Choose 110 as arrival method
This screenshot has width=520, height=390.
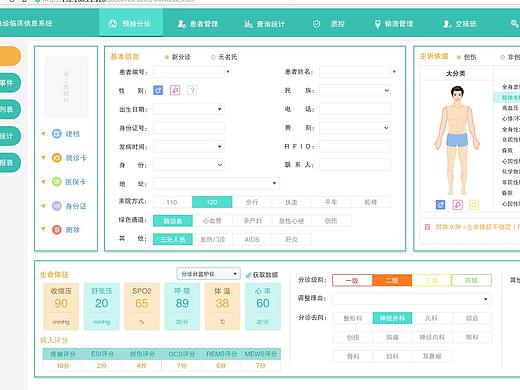coord(172,202)
